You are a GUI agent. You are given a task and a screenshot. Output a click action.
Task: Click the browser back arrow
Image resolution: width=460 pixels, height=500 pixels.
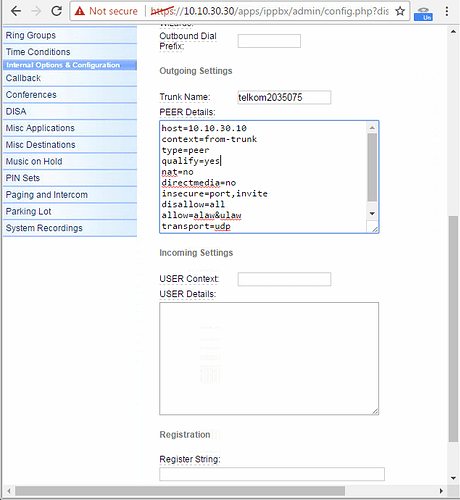click(x=16, y=11)
